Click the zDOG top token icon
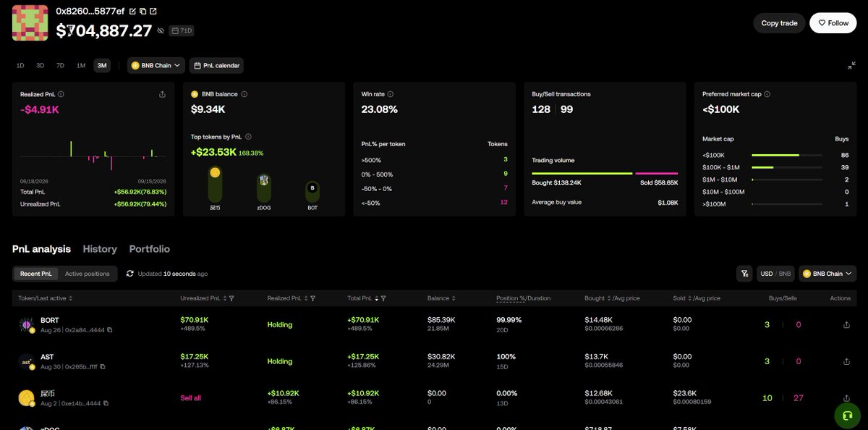 [264, 180]
